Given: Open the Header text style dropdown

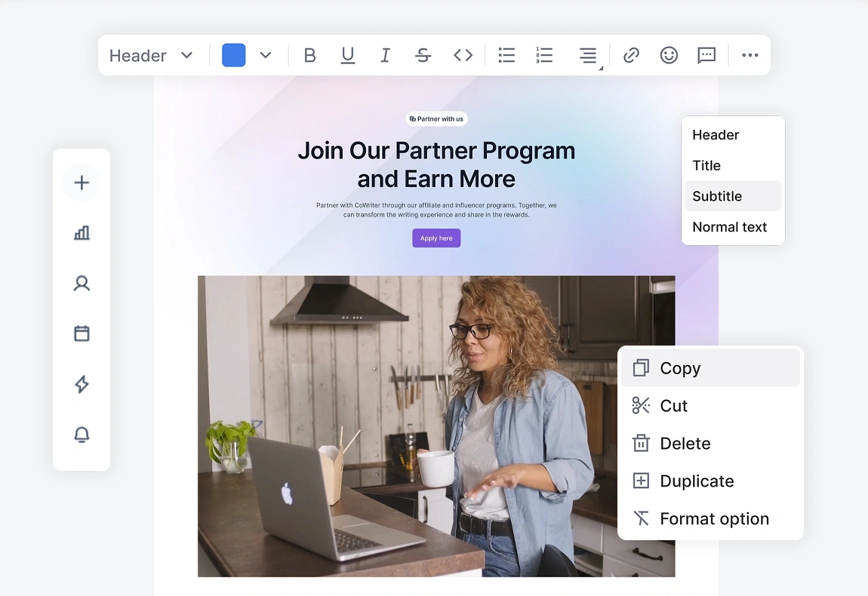Looking at the screenshot, I should coord(151,55).
